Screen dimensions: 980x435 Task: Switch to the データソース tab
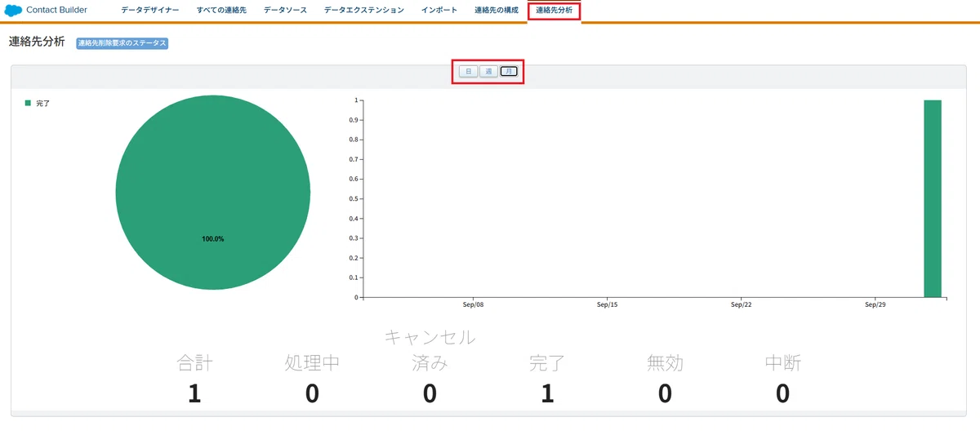[x=285, y=11]
